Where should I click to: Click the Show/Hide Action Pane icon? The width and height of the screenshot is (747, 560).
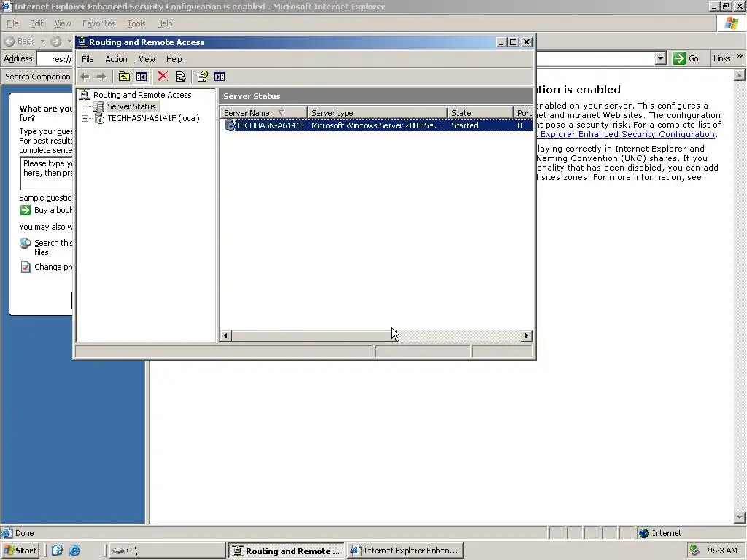(x=220, y=77)
